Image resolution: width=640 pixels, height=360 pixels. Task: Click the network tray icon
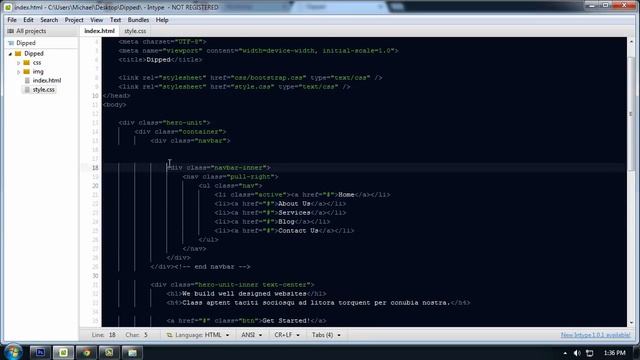point(589,353)
